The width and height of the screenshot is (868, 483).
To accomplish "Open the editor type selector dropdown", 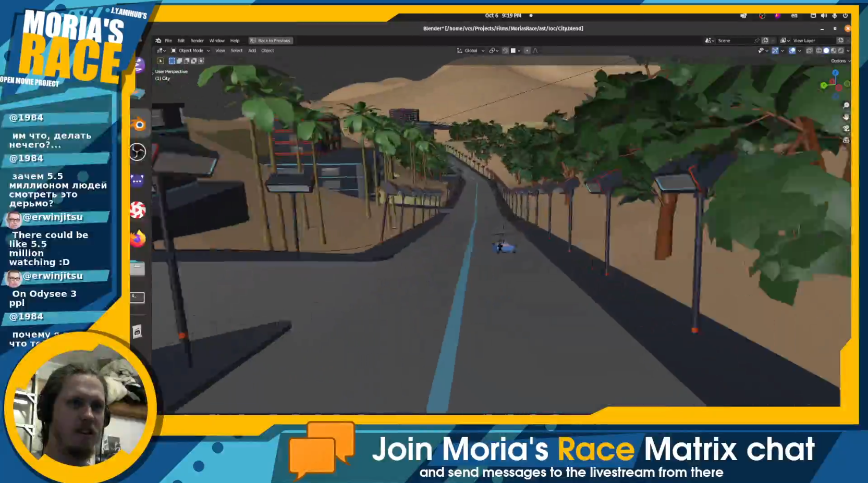I will (161, 51).
